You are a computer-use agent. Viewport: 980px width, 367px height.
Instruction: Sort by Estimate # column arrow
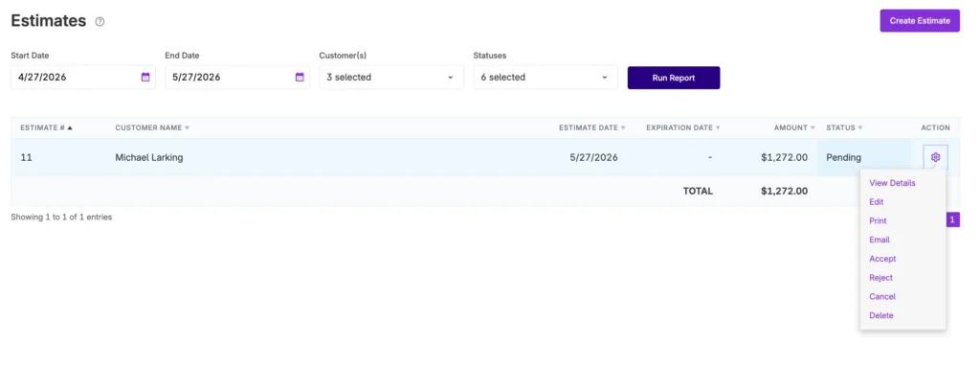click(x=70, y=127)
